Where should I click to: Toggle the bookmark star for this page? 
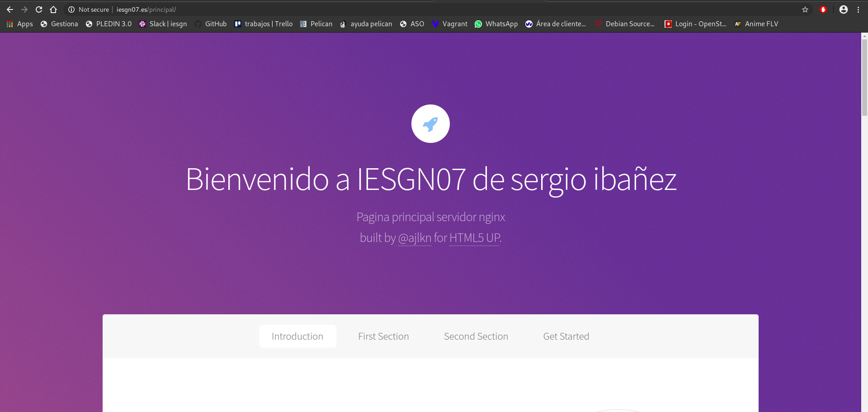tap(805, 9)
